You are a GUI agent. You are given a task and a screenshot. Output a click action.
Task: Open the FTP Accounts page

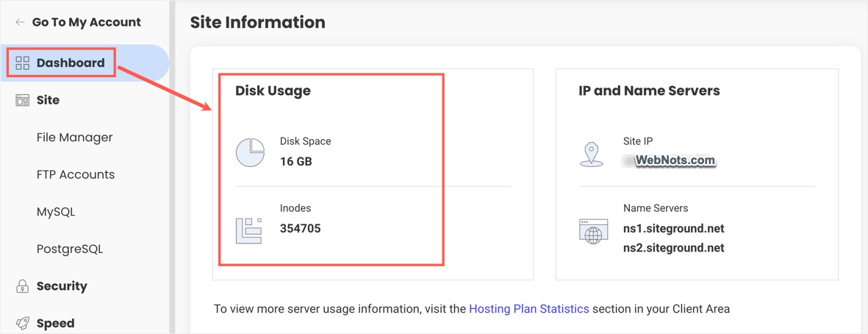tap(75, 174)
